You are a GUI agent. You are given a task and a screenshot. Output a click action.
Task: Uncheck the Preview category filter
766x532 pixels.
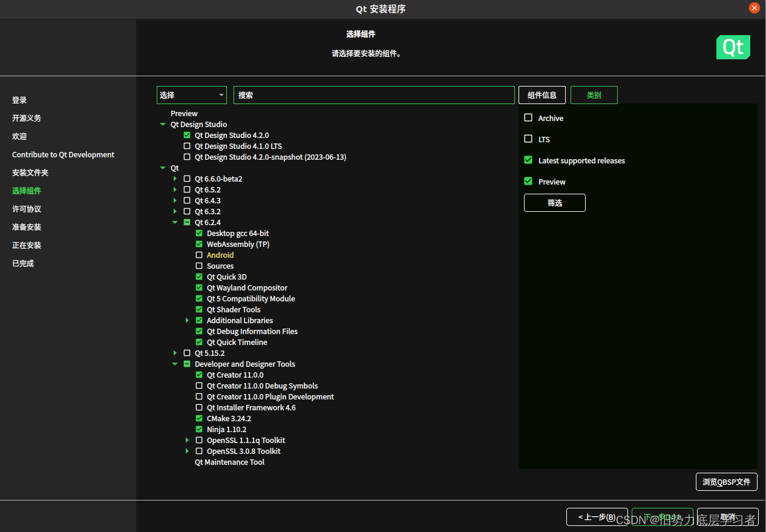click(528, 181)
